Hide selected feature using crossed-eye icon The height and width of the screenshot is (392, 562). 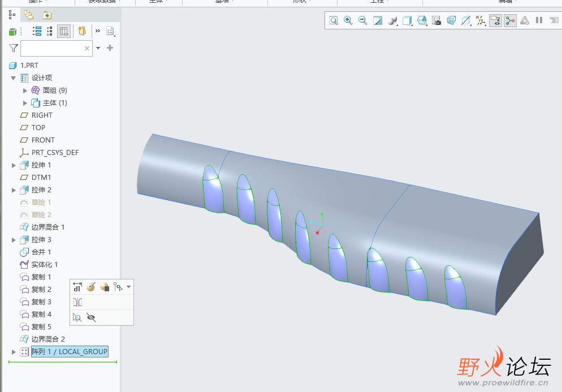pos(91,318)
